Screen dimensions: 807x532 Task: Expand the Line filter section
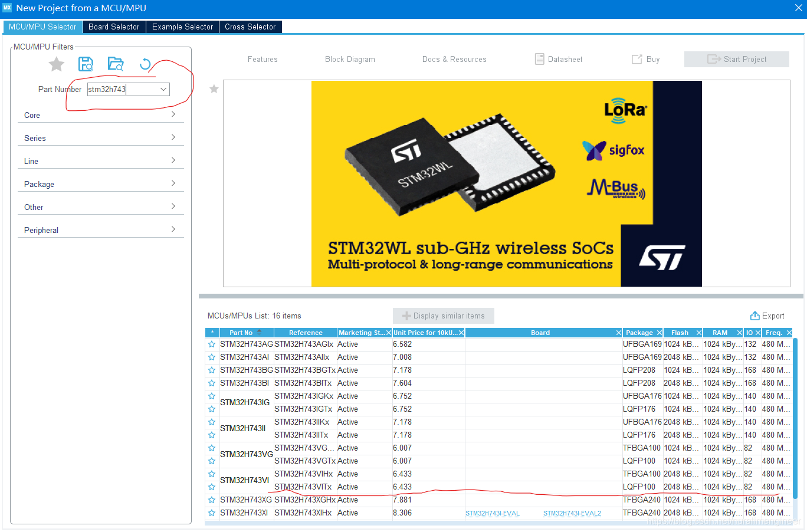pyautogui.click(x=101, y=161)
